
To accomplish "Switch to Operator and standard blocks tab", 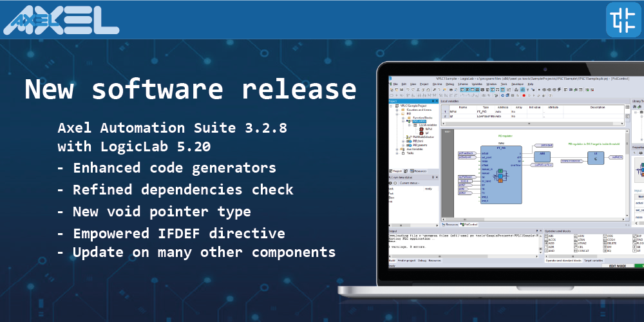I will (x=563, y=260).
